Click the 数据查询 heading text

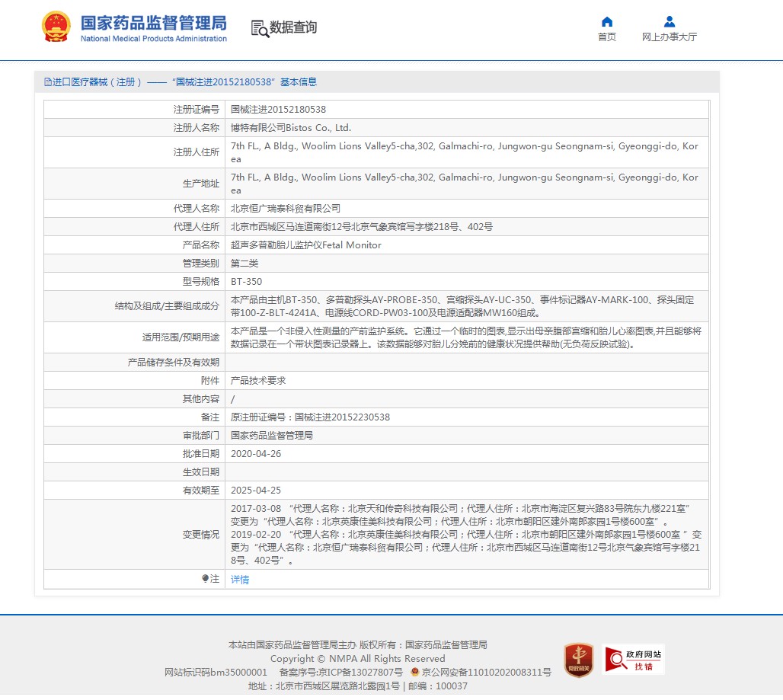(293, 27)
